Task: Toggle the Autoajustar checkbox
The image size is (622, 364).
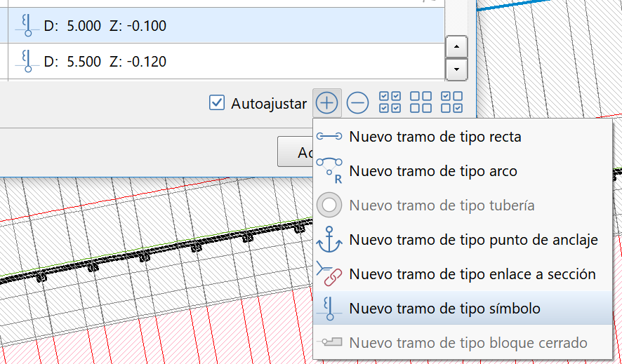Action: tap(217, 103)
